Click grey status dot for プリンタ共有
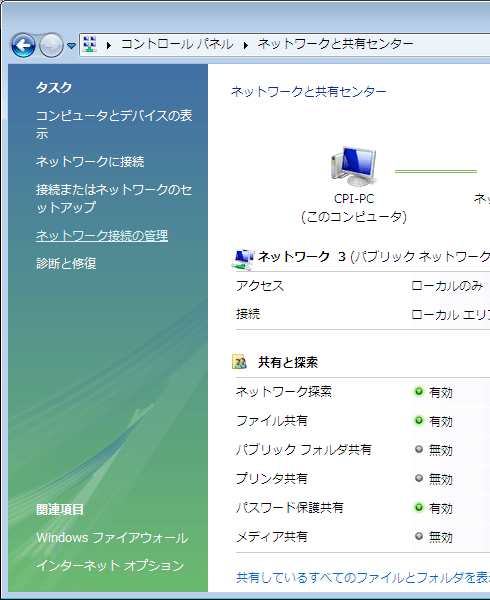Image resolution: width=490 pixels, height=600 pixels. 419,478
